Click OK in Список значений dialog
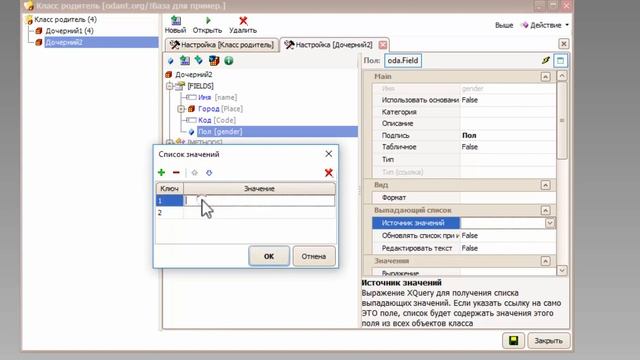640x360 pixels. pos(269,256)
